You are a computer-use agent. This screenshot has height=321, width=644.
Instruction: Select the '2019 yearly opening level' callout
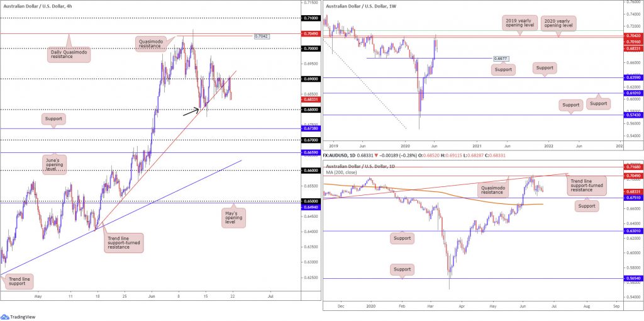coord(519,23)
